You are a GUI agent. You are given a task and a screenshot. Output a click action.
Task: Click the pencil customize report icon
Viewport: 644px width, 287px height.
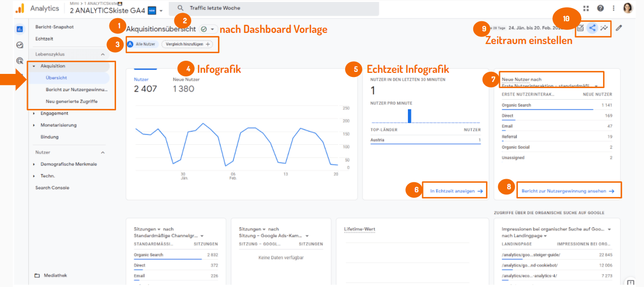pos(619,28)
